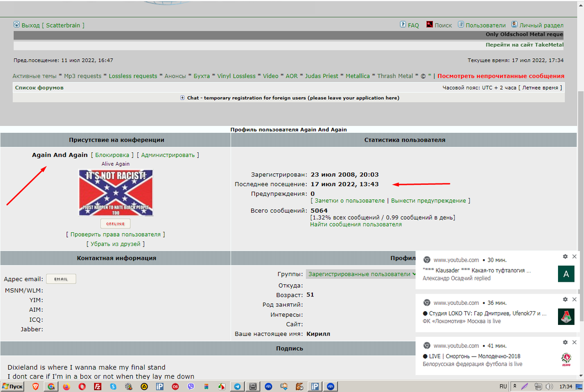Dismiss the LOKO TV notification
The width and height of the screenshot is (584, 392).
574,299
